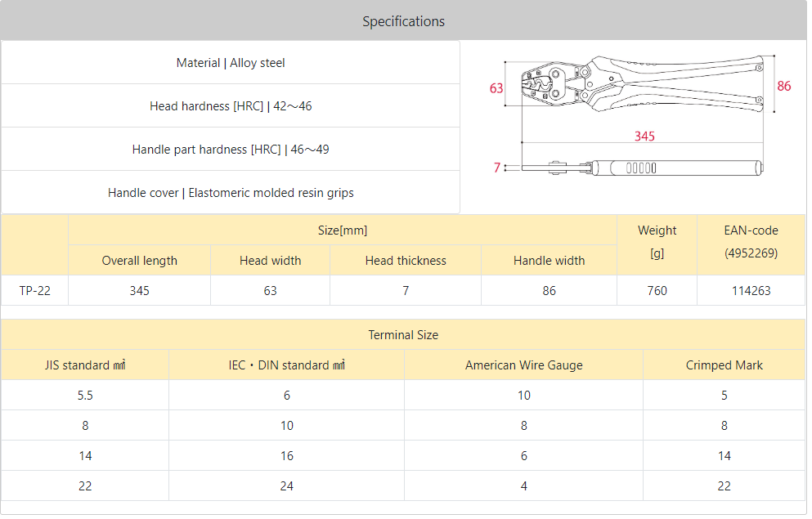The image size is (812, 519).
Task: Click the EAN-code column header
Action: (x=751, y=242)
